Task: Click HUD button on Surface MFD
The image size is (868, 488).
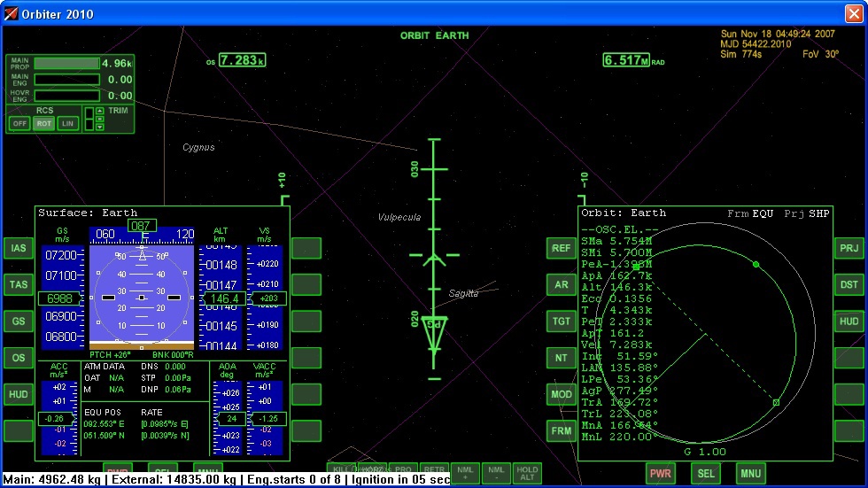Action: pos(19,394)
